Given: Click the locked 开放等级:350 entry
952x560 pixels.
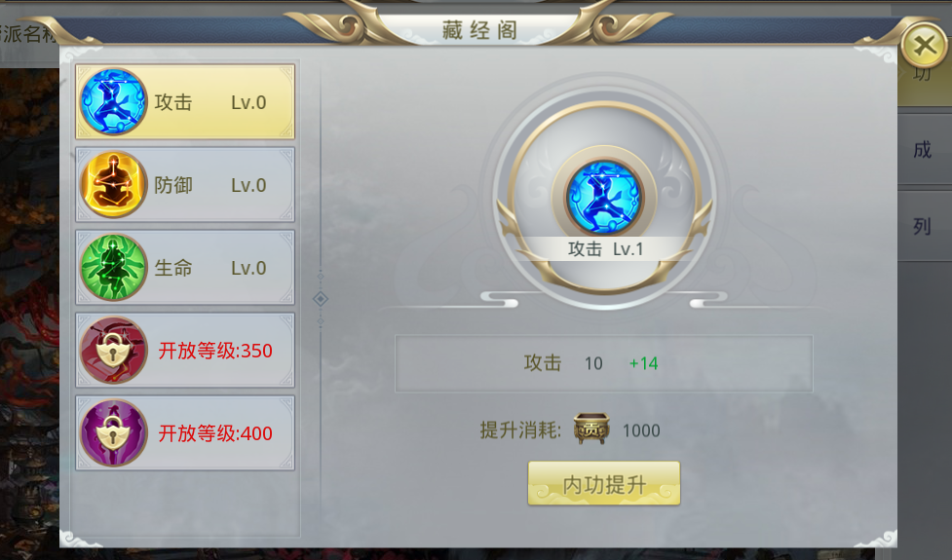Looking at the screenshot, I should [x=185, y=350].
